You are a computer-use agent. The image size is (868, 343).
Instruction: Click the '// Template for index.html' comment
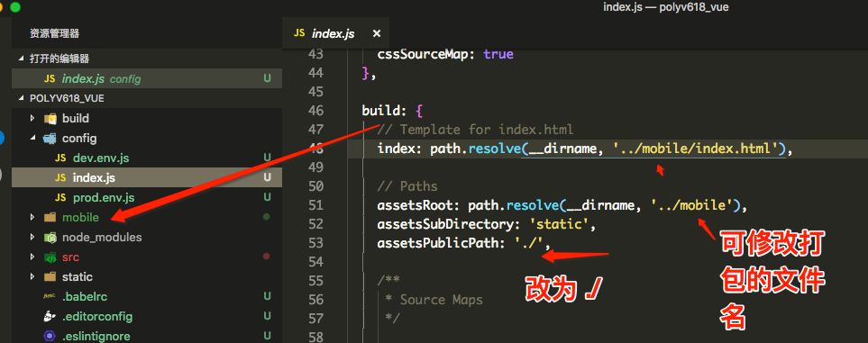[x=475, y=130]
